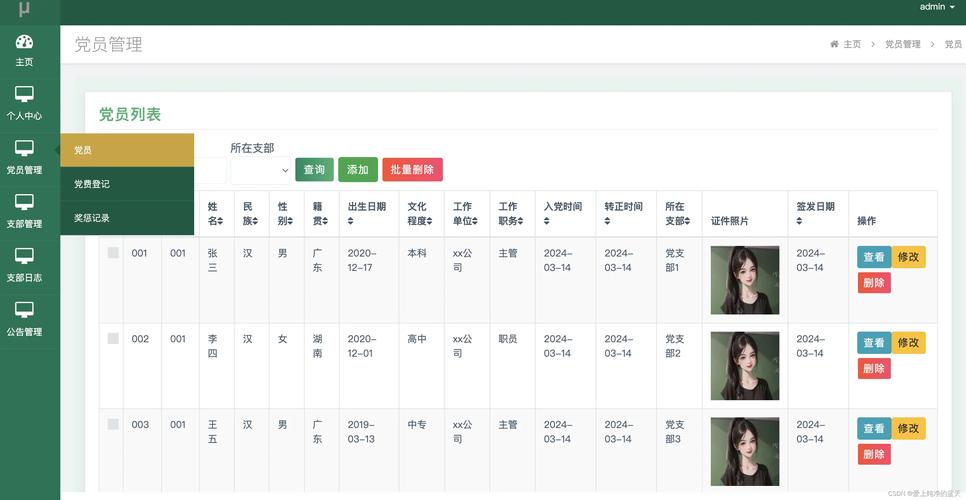Select 党员 submenu item
The width and height of the screenshot is (966, 500).
127,150
